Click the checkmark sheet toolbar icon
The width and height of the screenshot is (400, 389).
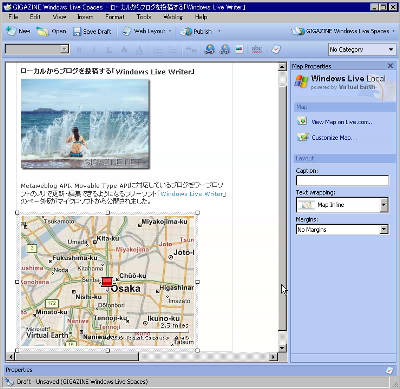coord(276,50)
